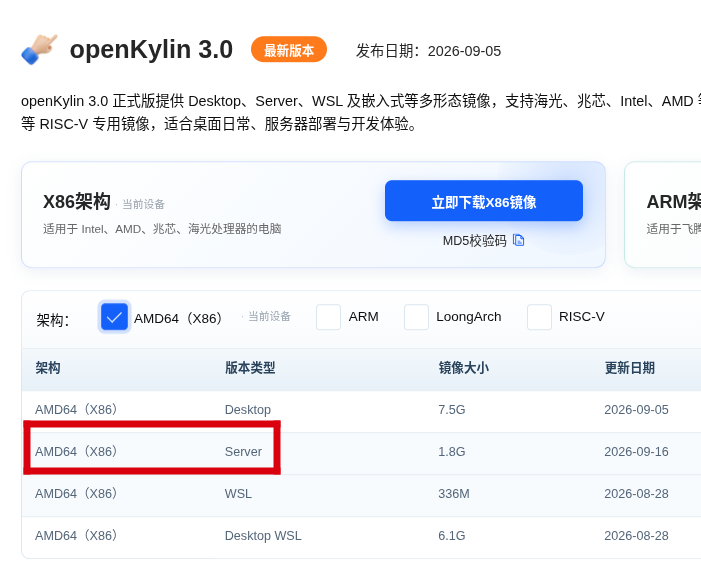Click the 最新版本 orange badge
This screenshot has width=701, height=566.
click(289, 50)
